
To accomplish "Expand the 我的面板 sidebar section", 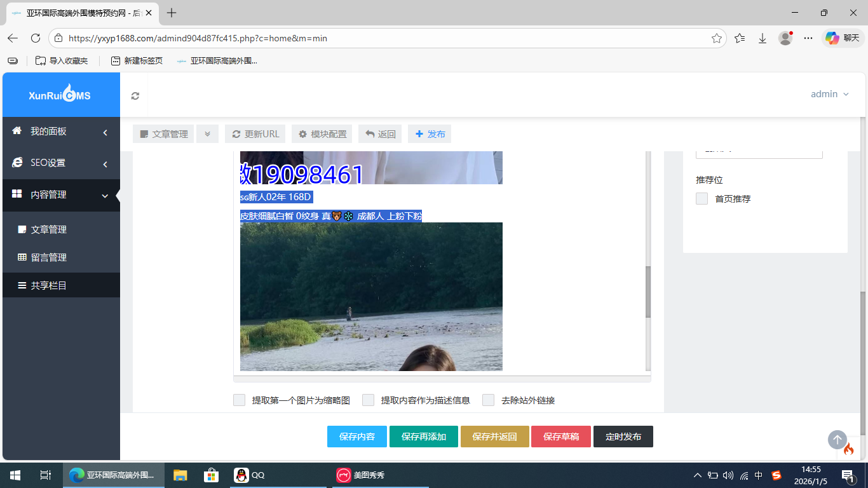I will click(x=61, y=132).
